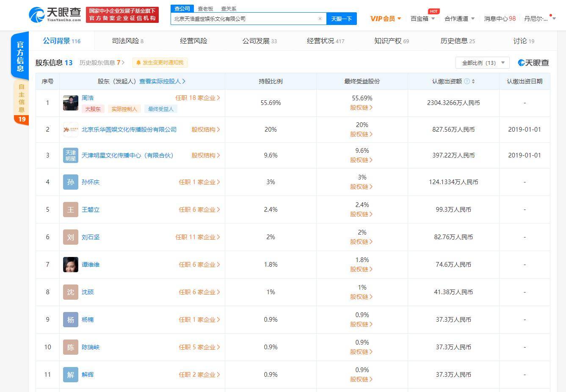
Task: Open 谭维维's 股权链 link
Action: click(x=362, y=269)
